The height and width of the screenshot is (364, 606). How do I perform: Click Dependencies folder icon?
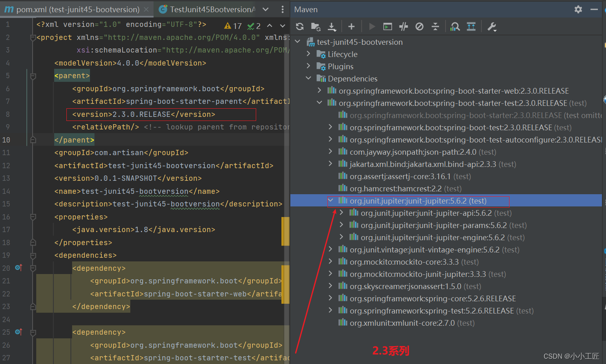click(x=321, y=79)
